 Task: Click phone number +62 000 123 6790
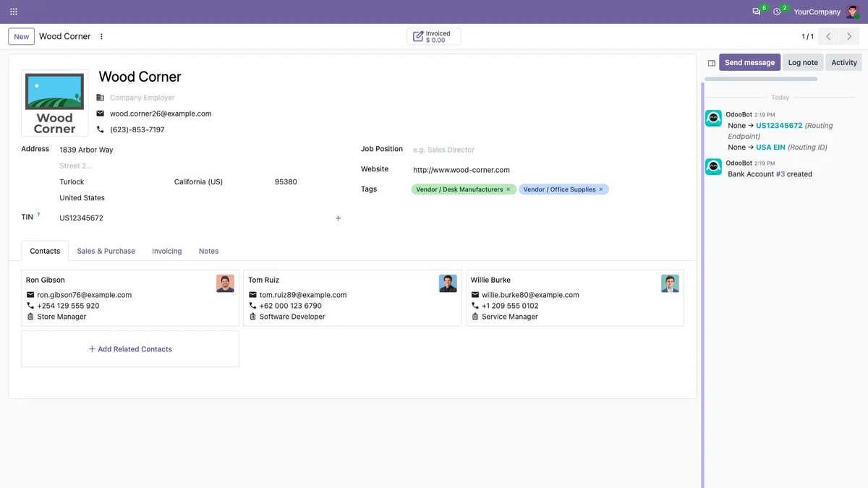pyautogui.click(x=291, y=306)
